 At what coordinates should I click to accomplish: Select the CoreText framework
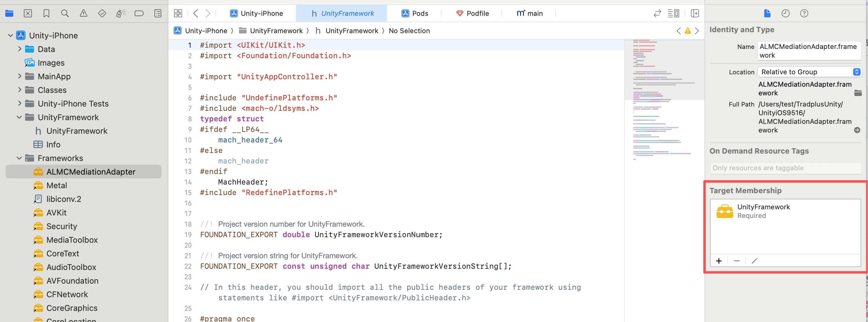click(63, 254)
